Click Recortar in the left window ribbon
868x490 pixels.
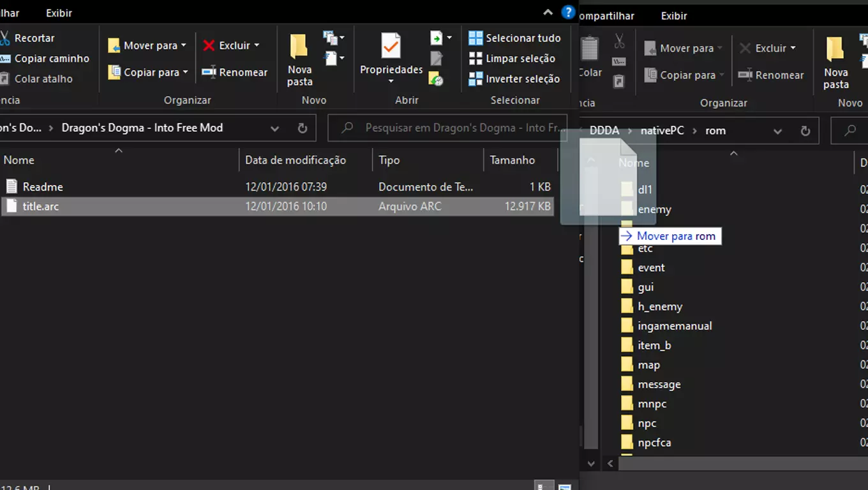pyautogui.click(x=27, y=38)
